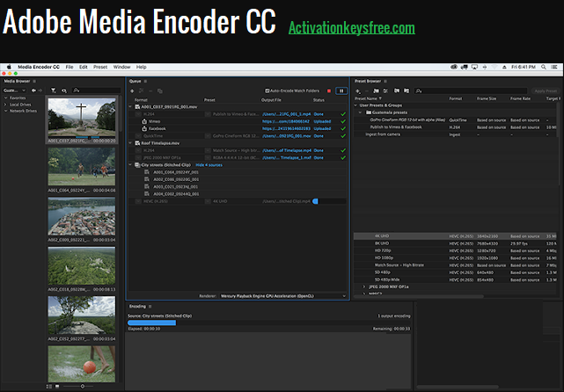Select the cross monument clip thumbnail
This screenshot has height=392, width=564.
coord(82,118)
